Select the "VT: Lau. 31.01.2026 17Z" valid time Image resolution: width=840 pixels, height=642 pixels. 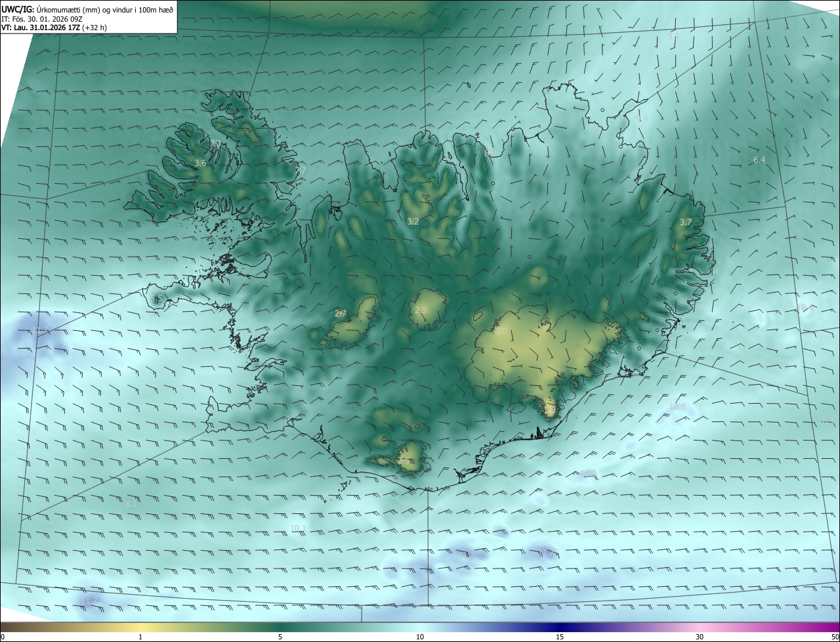42,28
